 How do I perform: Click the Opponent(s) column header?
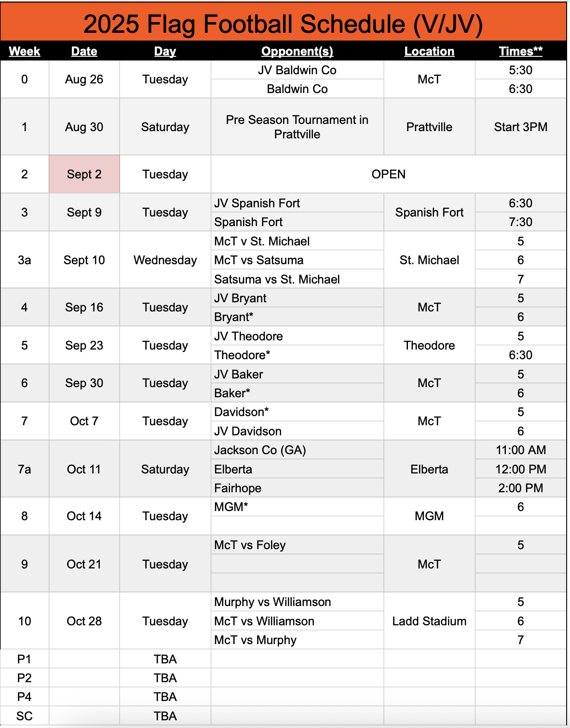coord(297,51)
